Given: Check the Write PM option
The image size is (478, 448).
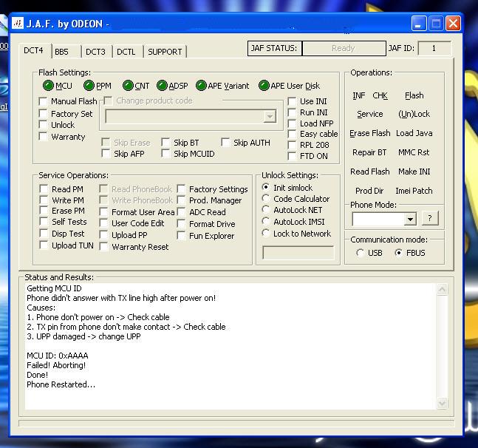Looking at the screenshot, I should tap(44, 200).
